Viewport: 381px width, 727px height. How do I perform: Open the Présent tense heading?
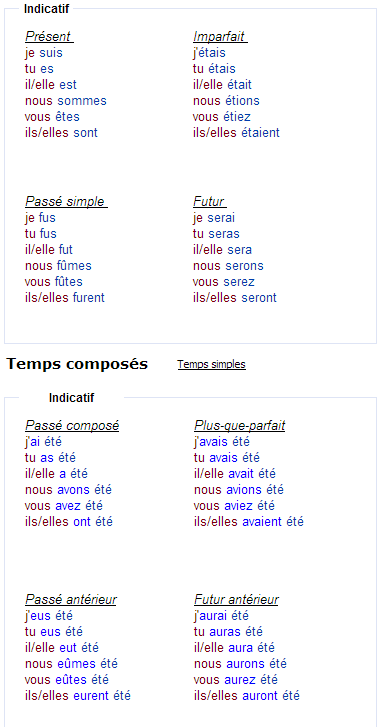(49, 36)
